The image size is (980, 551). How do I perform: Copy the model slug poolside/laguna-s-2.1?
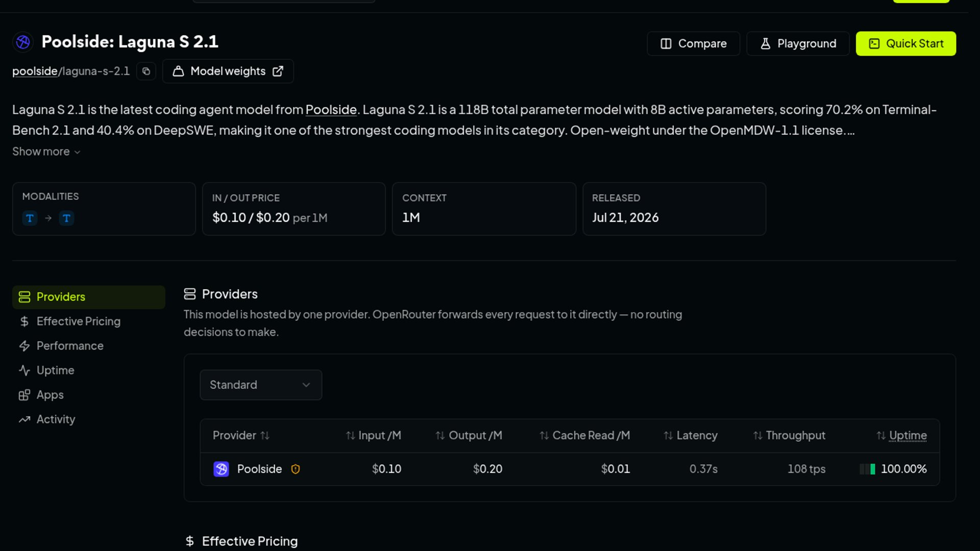[x=146, y=71]
